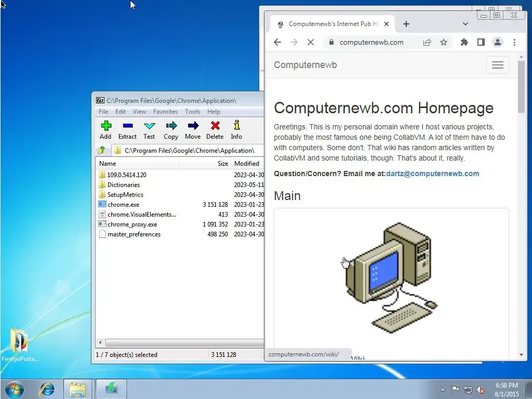Click the 7-Zip path address field
This screenshot has width=532, height=399.
pos(188,150)
